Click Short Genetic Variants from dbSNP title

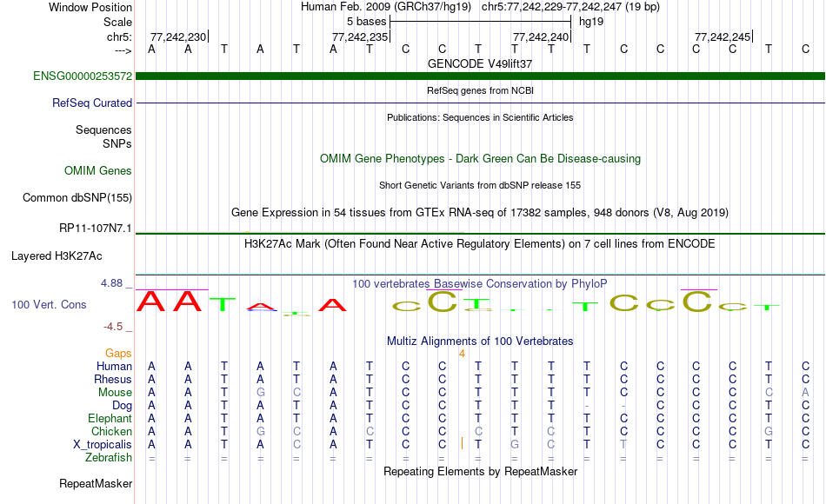(x=480, y=185)
